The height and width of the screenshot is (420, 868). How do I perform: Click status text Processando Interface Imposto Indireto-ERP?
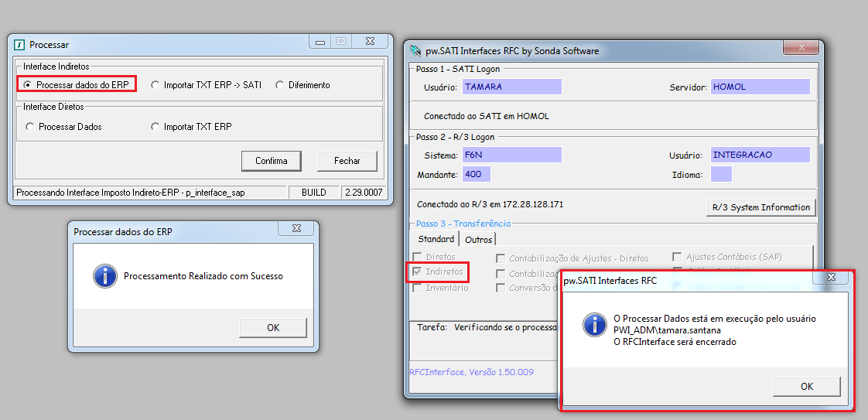(x=131, y=193)
